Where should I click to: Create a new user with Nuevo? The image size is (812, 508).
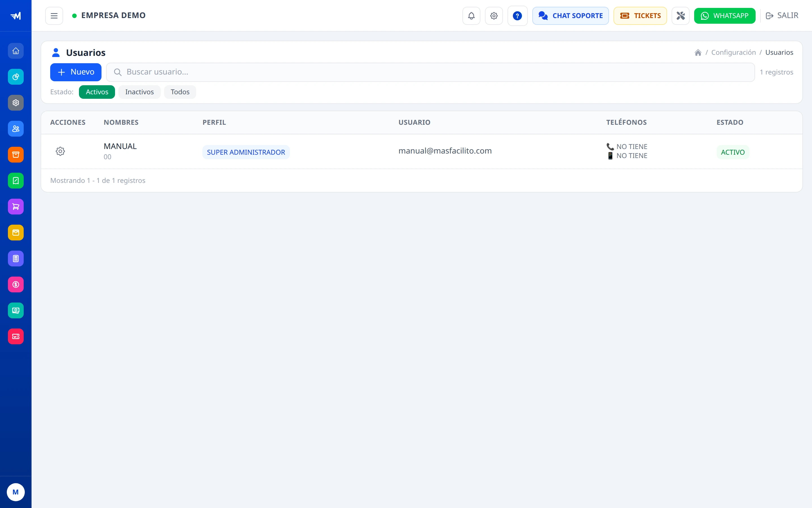76,72
